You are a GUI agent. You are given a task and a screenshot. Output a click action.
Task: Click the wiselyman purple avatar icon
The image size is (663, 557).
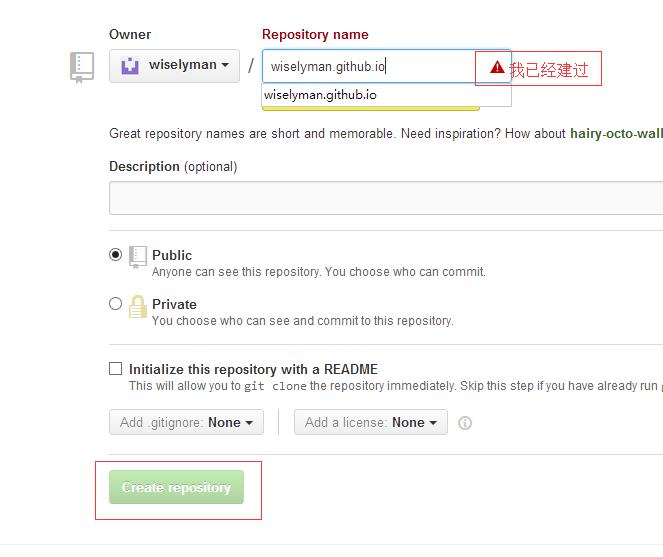click(x=130, y=66)
